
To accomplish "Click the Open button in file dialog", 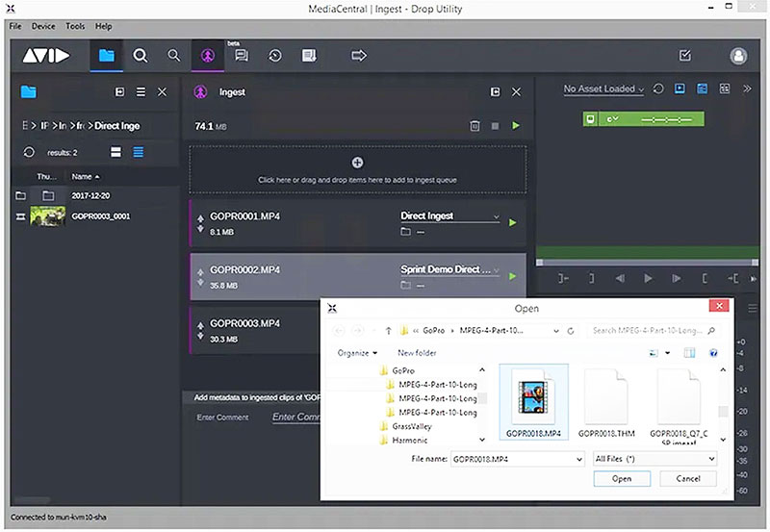I will 622,478.
